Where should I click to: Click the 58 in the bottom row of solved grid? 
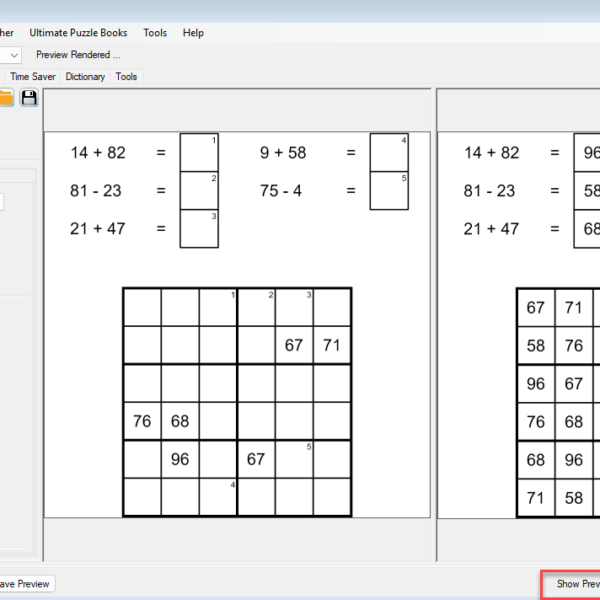pyautogui.click(x=574, y=498)
